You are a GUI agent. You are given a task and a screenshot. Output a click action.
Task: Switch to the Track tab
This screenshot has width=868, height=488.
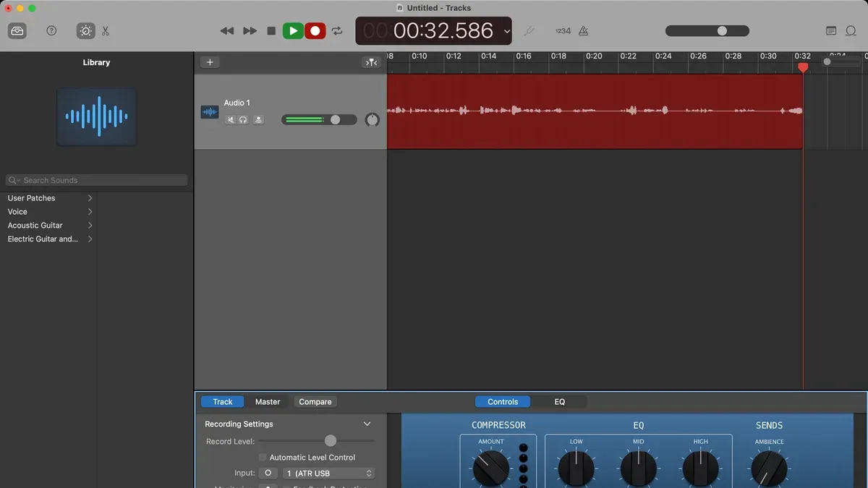[x=223, y=402]
